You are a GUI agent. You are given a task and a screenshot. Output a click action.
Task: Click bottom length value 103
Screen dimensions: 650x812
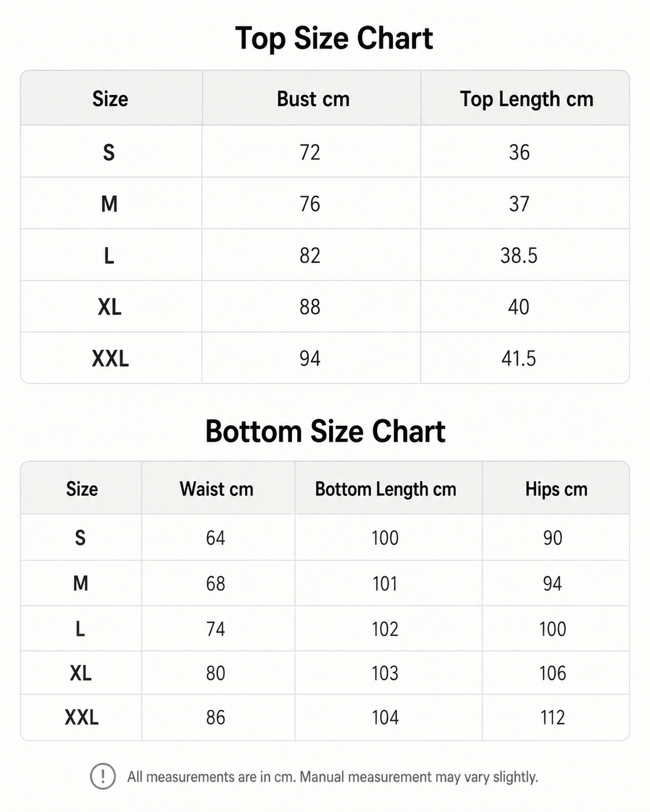coord(385,673)
